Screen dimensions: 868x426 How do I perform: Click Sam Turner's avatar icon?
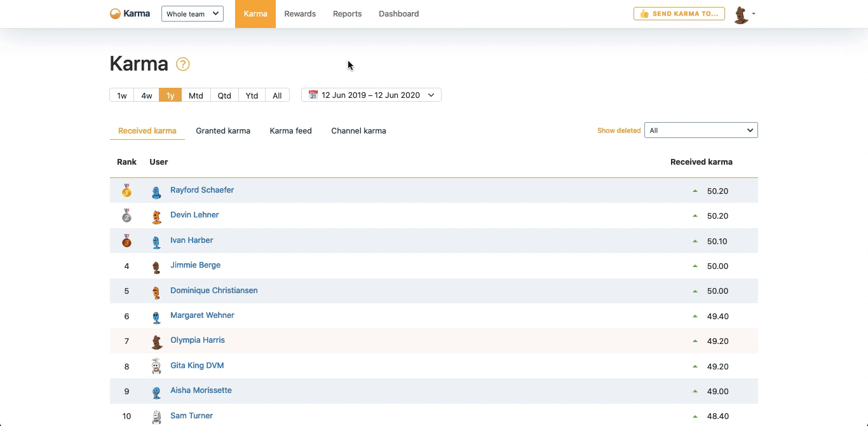pyautogui.click(x=156, y=417)
